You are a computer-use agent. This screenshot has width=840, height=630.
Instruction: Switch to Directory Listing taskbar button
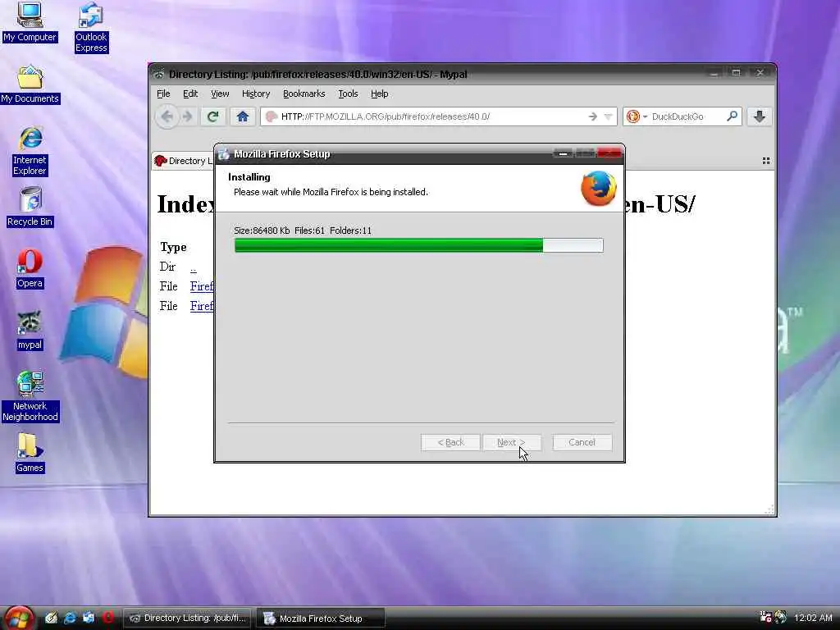[x=188, y=619]
